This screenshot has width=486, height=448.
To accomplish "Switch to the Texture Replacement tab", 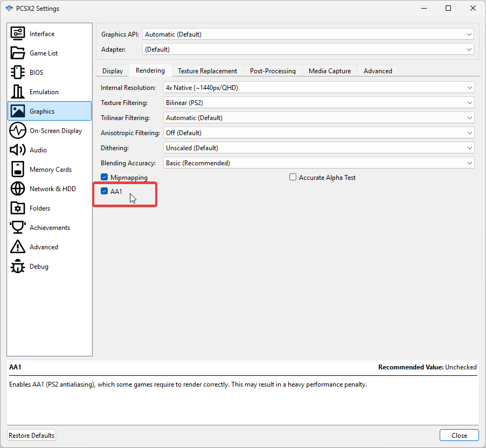I will click(207, 71).
